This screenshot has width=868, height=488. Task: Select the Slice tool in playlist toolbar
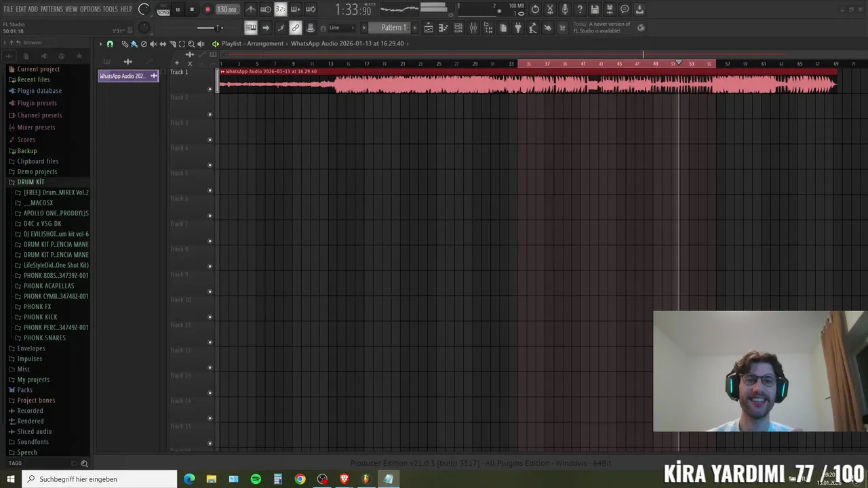[172, 43]
